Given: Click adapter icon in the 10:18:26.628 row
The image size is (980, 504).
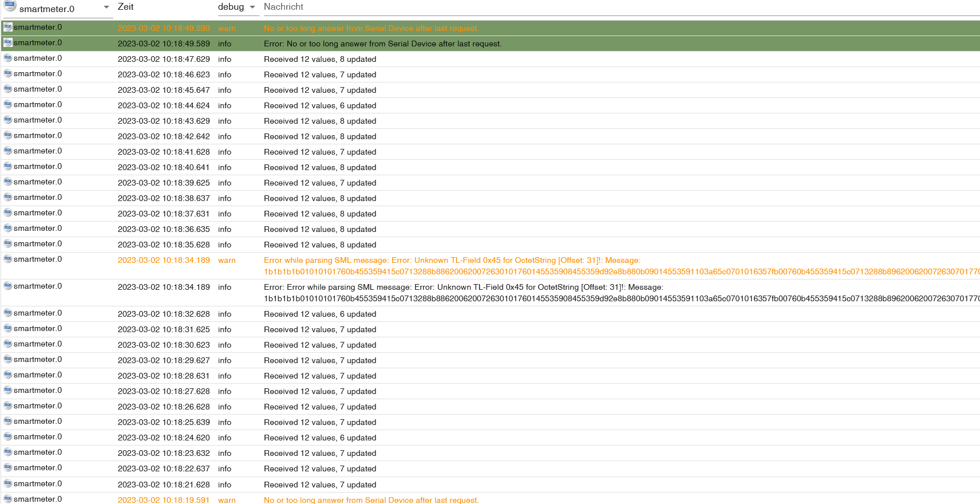Looking at the screenshot, I should click(8, 405).
